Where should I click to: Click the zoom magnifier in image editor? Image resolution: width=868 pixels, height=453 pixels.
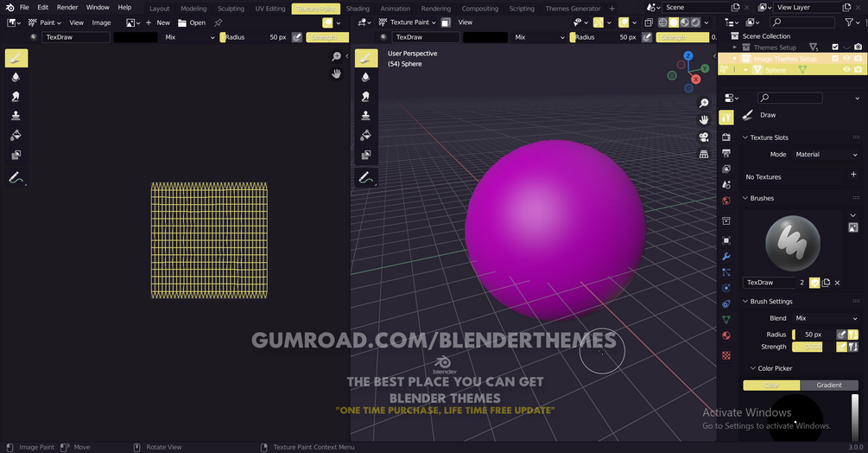(x=336, y=57)
